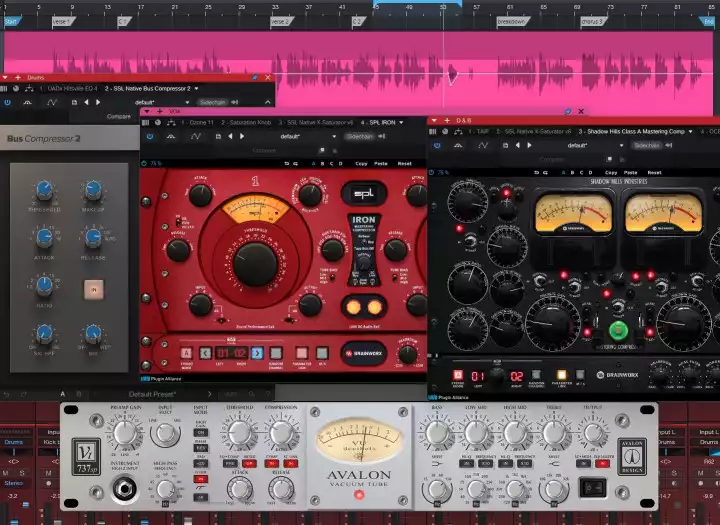Open the D&B title bar dropdown triangle

click(434, 120)
